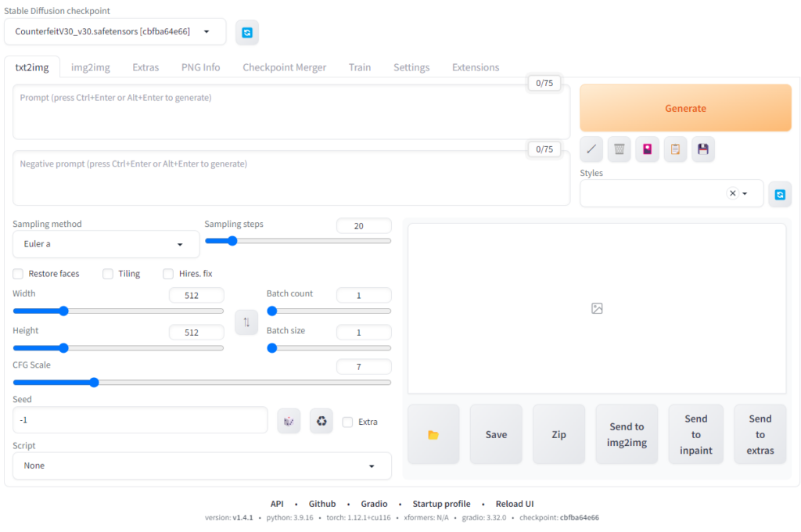Switch to the img2img tab
801x532 pixels.
pos(91,67)
